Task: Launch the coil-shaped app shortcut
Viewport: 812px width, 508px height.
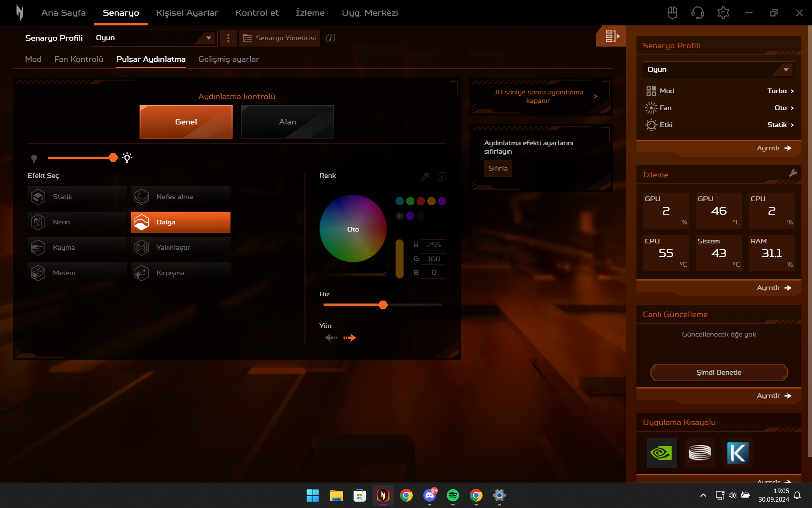Action: click(700, 453)
